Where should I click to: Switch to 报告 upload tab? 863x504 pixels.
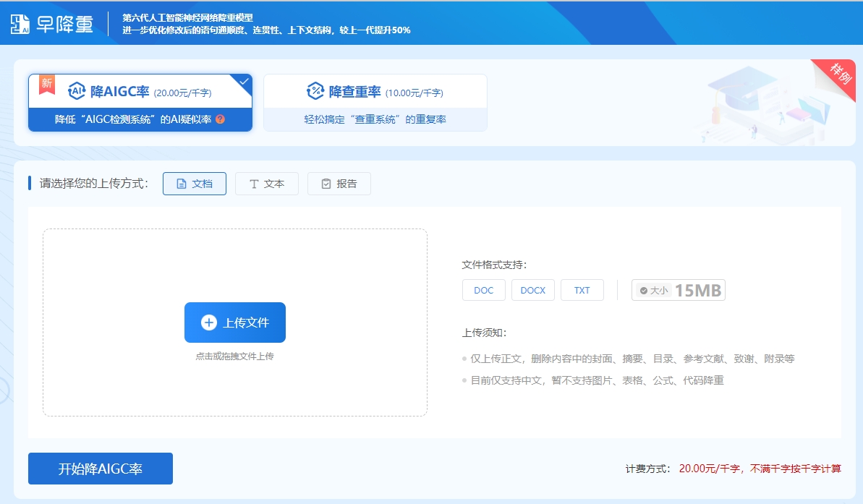[x=339, y=184]
